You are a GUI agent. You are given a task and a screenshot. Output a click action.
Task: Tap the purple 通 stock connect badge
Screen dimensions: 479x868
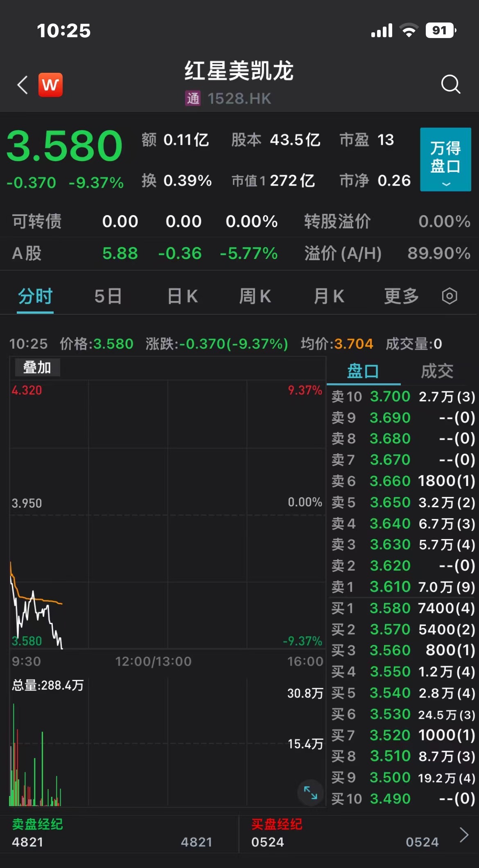[x=193, y=99]
